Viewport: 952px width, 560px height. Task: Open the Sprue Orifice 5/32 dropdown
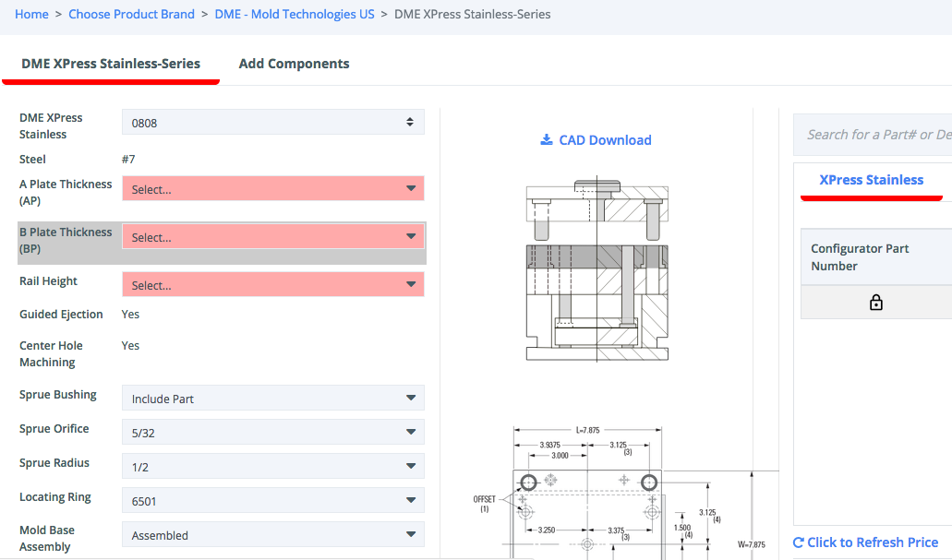coord(273,432)
